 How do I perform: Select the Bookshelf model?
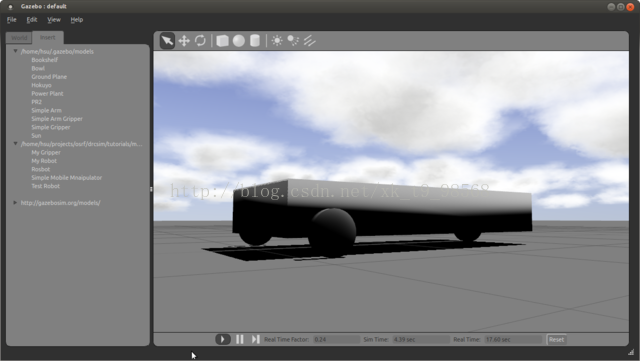(44, 60)
